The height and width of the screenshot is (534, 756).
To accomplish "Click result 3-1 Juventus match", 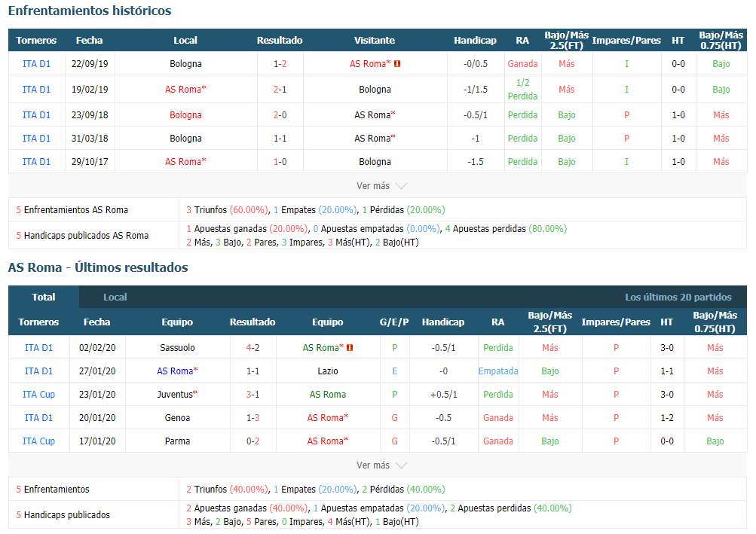I will click(x=253, y=394).
